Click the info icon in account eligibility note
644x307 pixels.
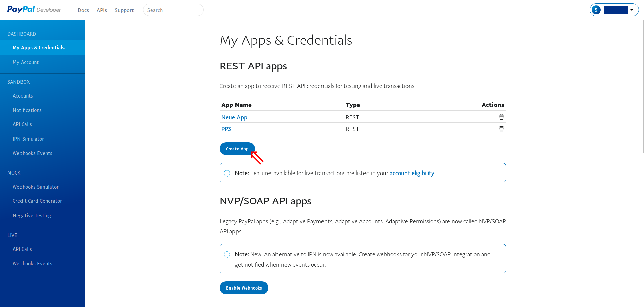click(x=227, y=173)
